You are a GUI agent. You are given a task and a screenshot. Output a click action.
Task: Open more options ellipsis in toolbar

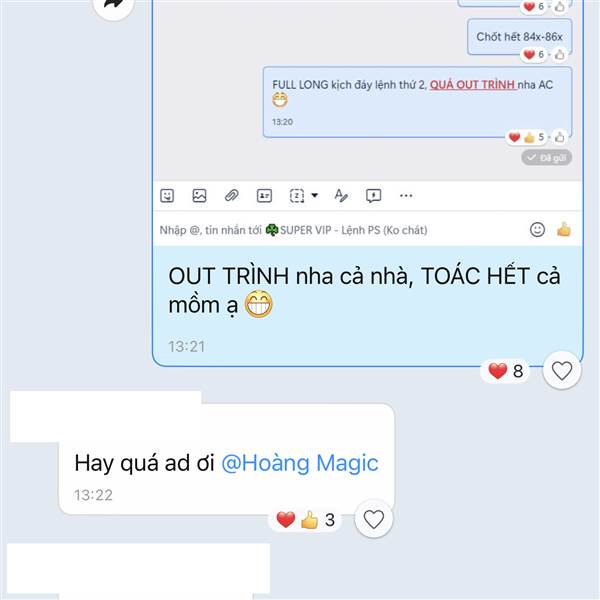point(406,196)
